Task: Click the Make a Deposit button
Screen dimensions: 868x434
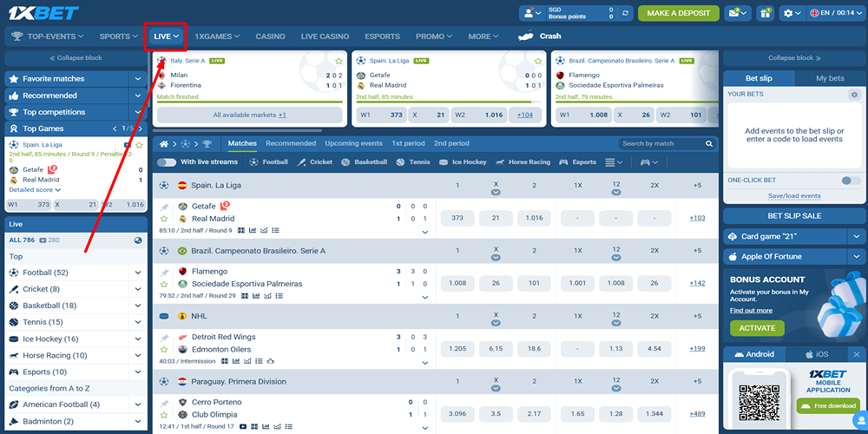Action: tap(678, 13)
